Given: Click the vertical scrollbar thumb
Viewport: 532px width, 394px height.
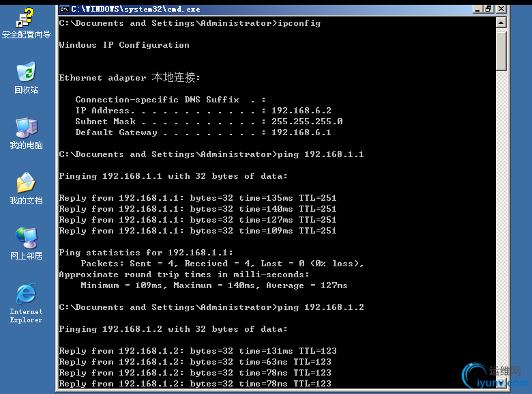Looking at the screenshot, I should point(501,50).
